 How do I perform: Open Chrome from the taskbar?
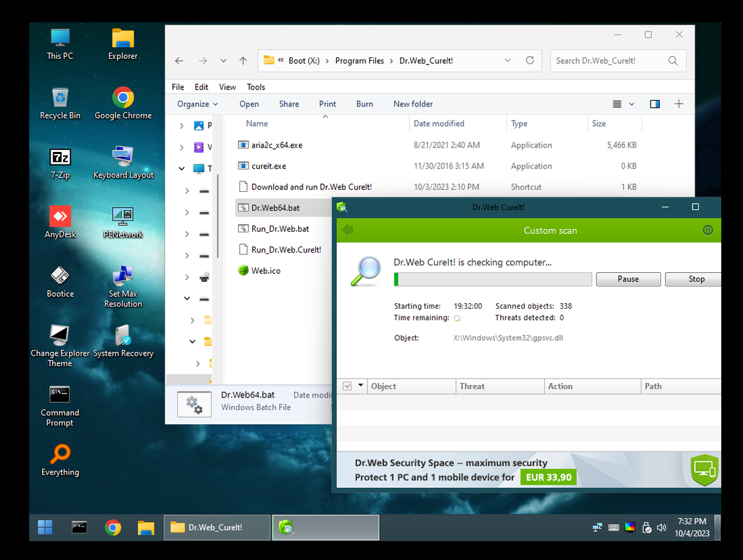pyautogui.click(x=113, y=527)
